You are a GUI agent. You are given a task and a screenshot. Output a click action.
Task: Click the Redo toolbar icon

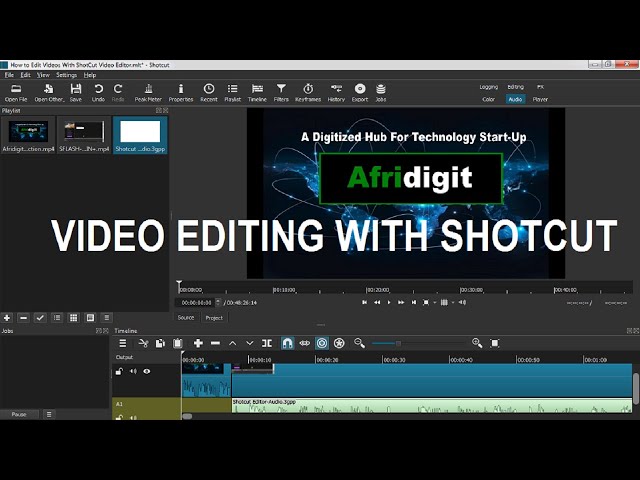pos(118,93)
